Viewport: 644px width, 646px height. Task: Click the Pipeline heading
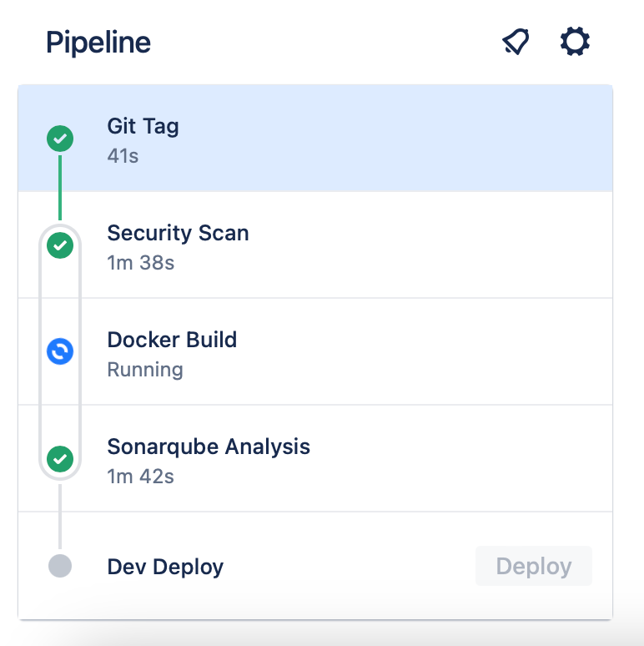pos(98,43)
